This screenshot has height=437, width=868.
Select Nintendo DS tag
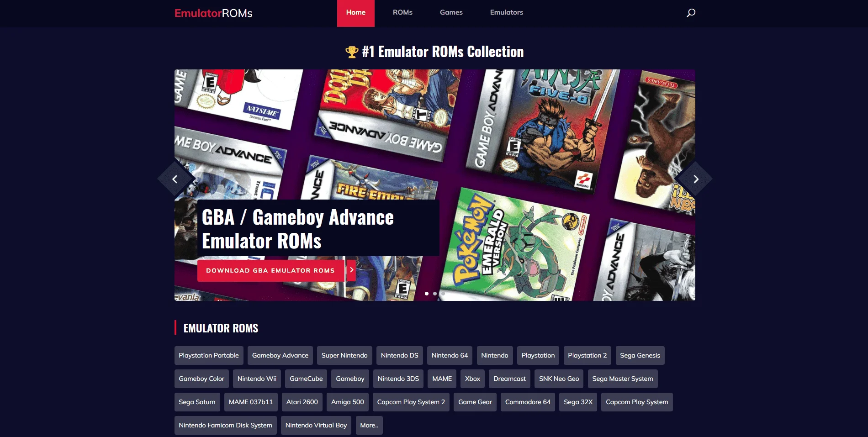click(x=400, y=355)
